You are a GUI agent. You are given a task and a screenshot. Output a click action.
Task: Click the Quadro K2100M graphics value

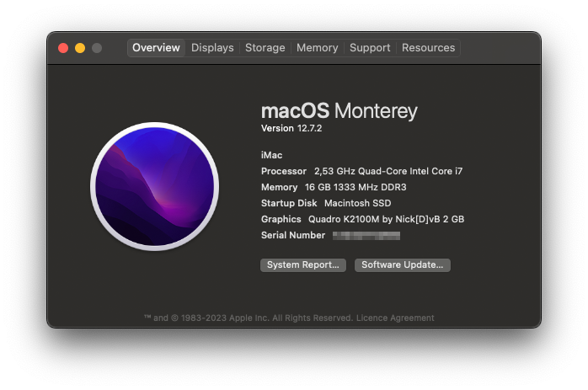[387, 219]
